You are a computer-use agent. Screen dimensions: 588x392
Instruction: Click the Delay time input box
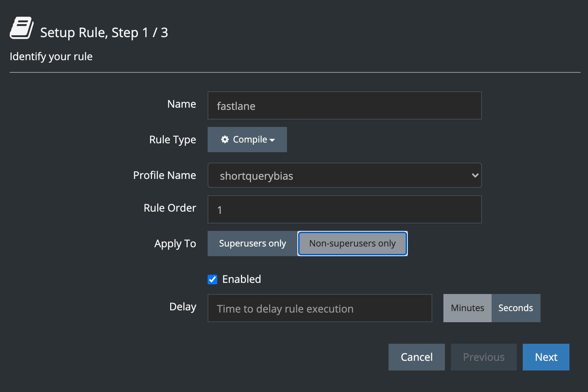(320, 308)
